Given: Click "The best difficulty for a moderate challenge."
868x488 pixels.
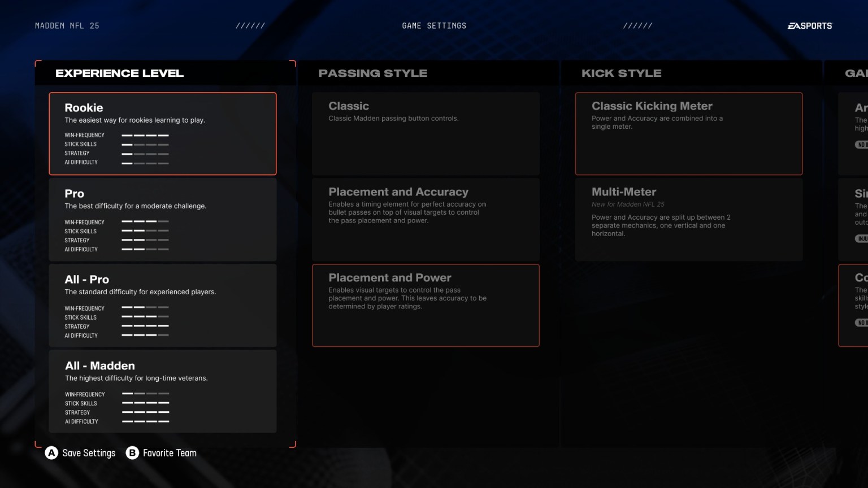Looking at the screenshot, I should pos(135,206).
